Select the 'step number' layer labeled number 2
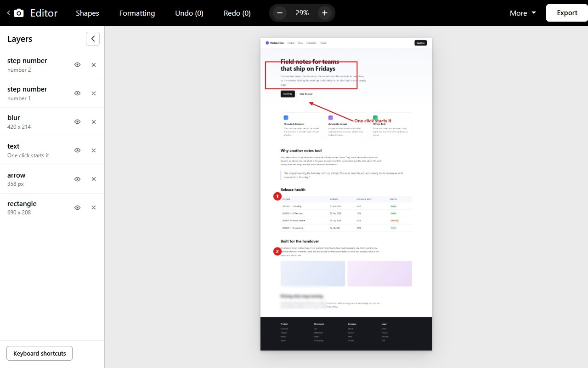588x368 pixels. pos(27,65)
